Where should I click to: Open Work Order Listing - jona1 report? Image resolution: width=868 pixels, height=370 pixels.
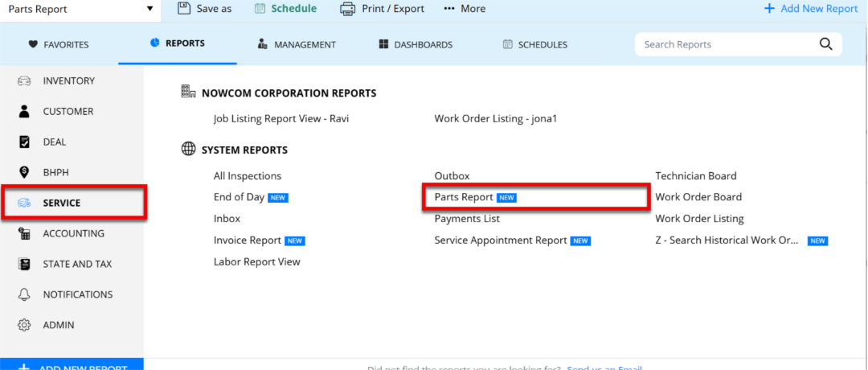tap(495, 118)
